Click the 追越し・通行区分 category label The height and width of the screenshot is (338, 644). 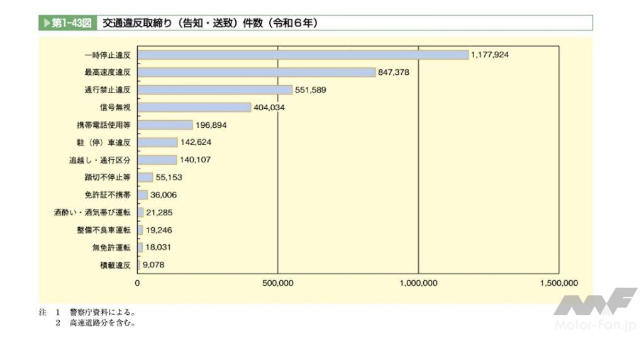click(100, 161)
